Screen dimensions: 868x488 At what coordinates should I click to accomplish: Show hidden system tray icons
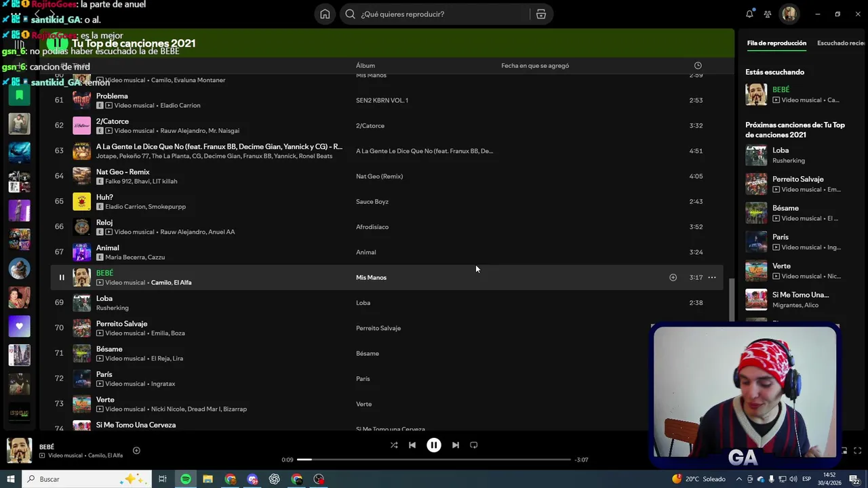(x=739, y=479)
